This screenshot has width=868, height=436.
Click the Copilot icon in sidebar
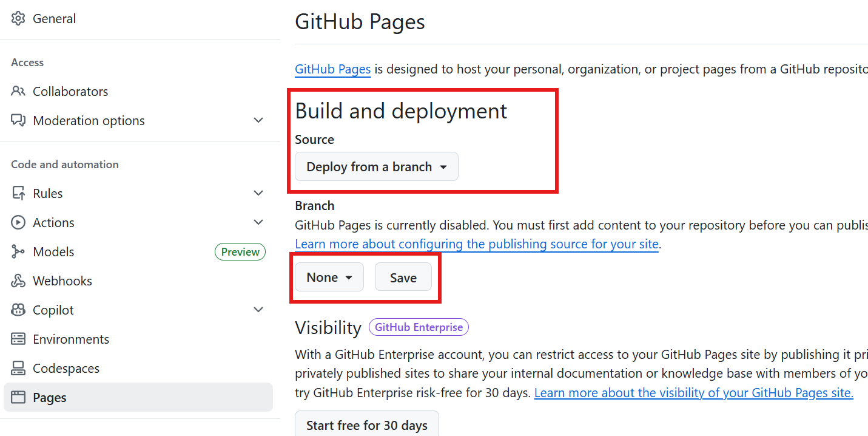18,310
